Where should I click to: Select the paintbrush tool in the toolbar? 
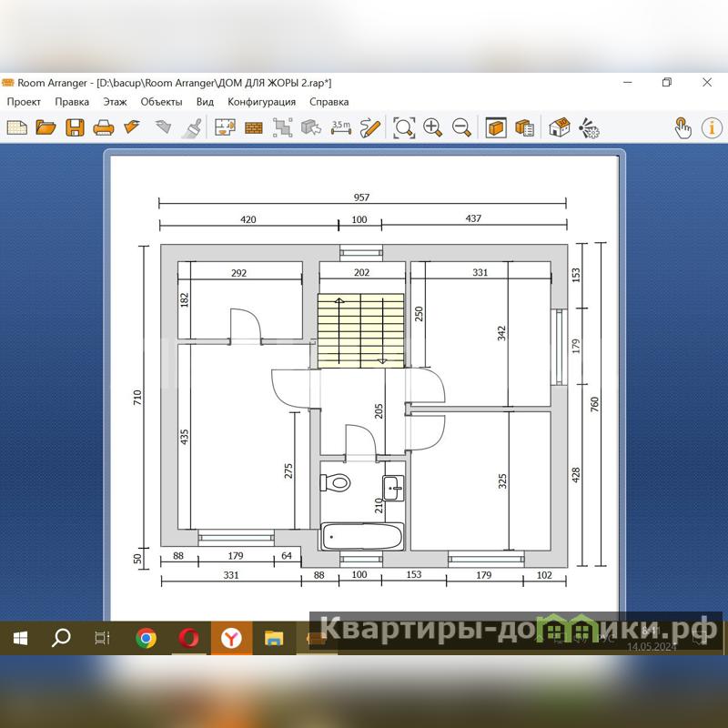coord(192,127)
